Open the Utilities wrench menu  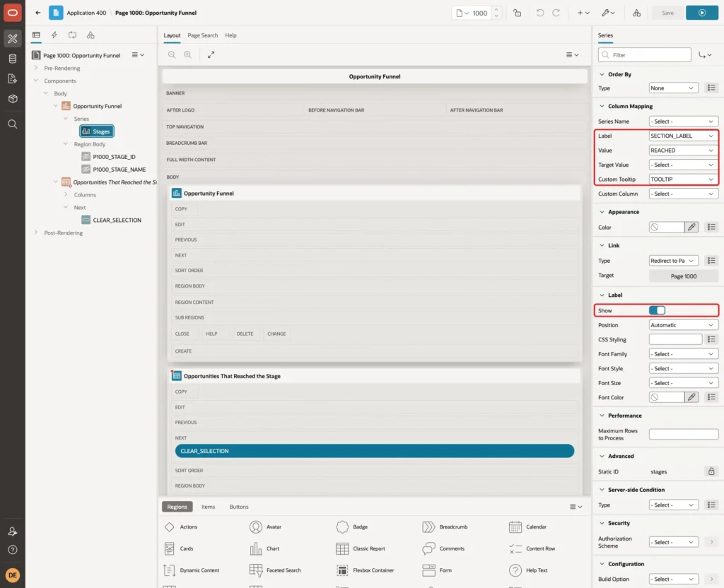[607, 13]
